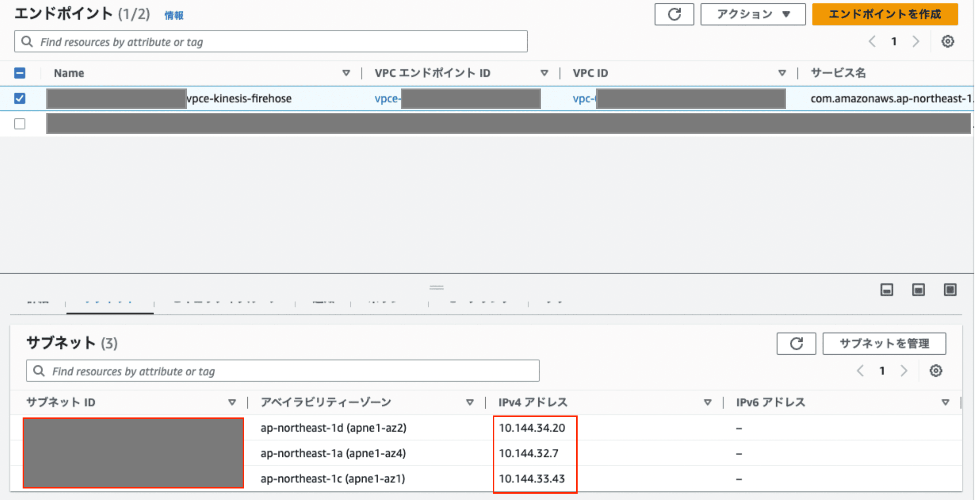Sort by VPC エンドポイント ID column

544,73
